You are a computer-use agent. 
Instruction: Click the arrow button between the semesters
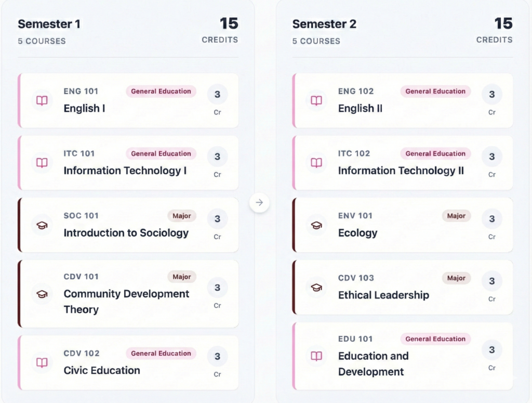tap(260, 203)
